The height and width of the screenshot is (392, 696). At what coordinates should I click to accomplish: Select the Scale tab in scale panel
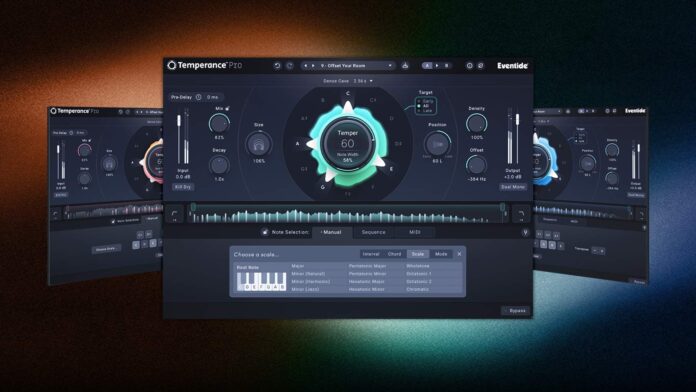pos(418,254)
